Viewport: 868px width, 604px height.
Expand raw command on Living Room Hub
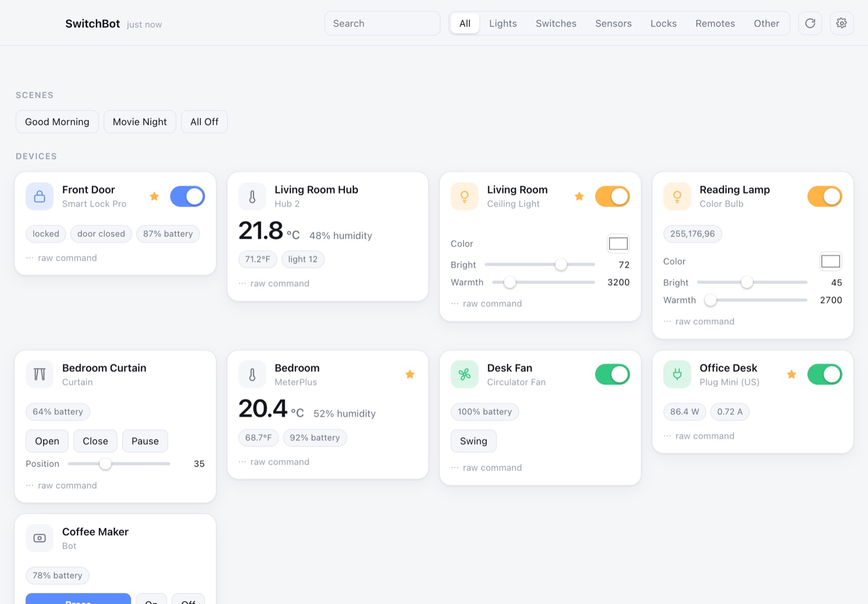click(274, 284)
